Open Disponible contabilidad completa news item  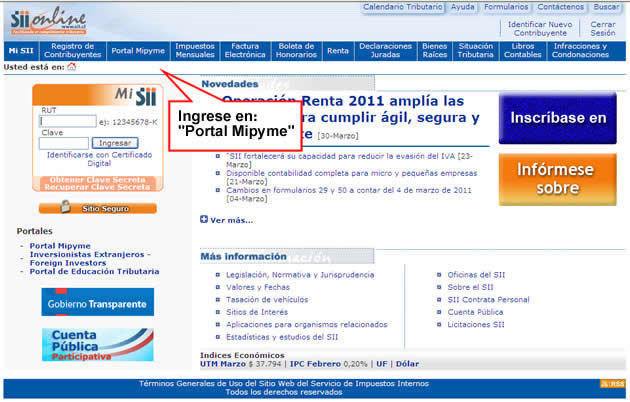click(352, 178)
